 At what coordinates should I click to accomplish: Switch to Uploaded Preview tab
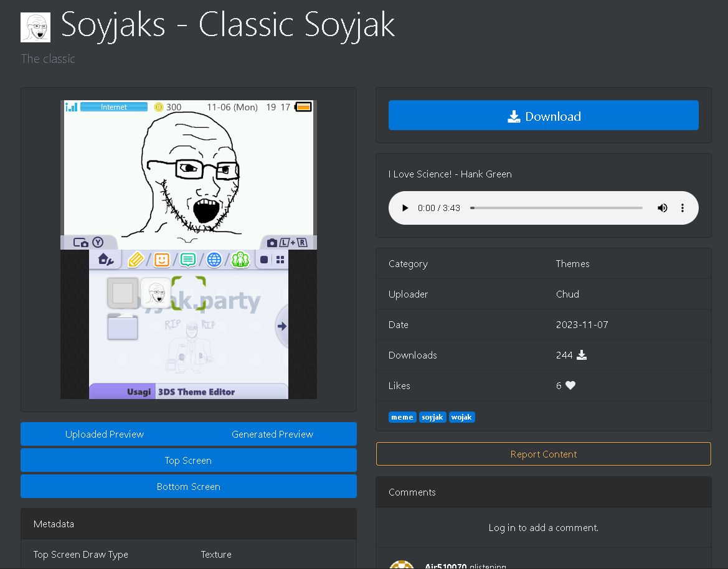pyautogui.click(x=105, y=434)
